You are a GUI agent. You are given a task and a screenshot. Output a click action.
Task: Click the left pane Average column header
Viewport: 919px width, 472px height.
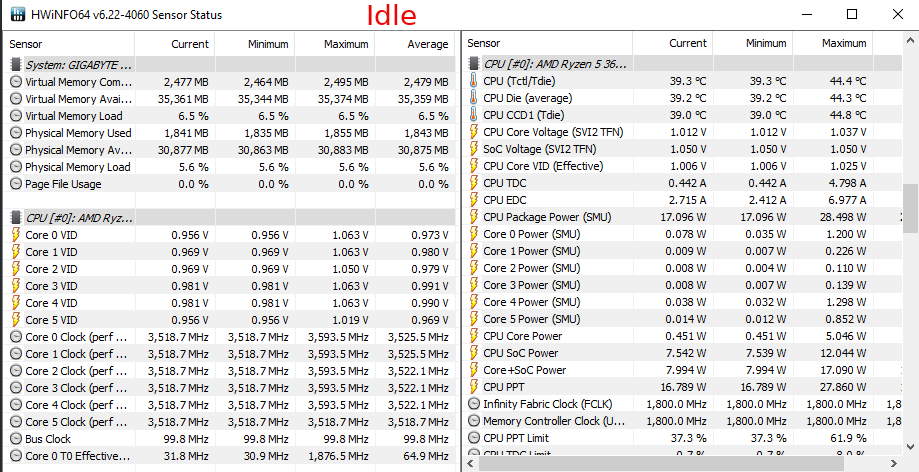pyautogui.click(x=415, y=44)
